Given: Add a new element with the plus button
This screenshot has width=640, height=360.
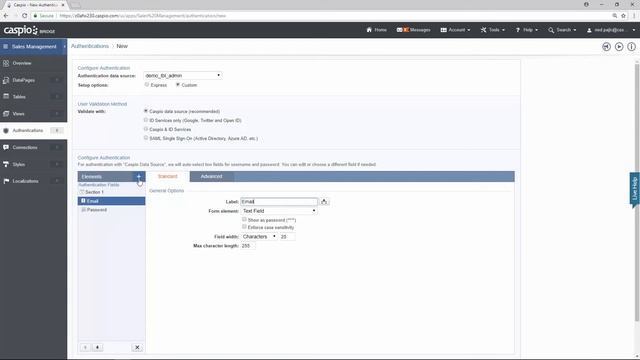Looking at the screenshot, I should click(139, 176).
